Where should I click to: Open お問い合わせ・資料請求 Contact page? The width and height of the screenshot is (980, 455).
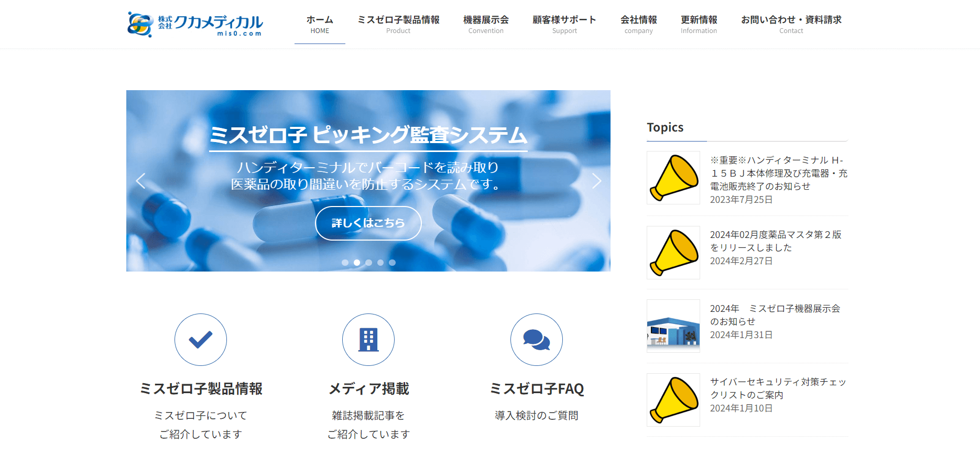point(791,25)
